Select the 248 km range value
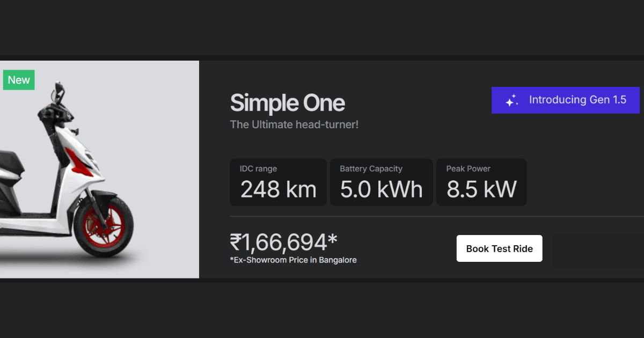The width and height of the screenshot is (644, 338). point(278,189)
